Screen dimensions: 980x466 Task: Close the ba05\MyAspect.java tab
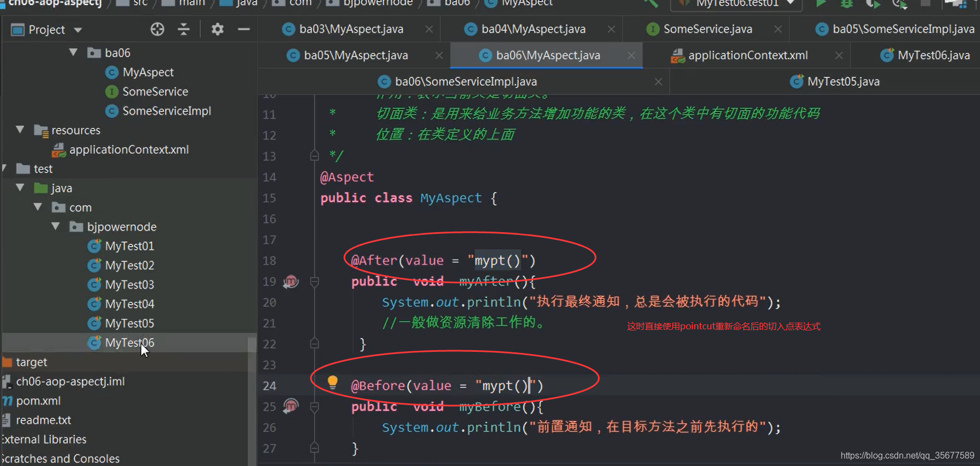[x=439, y=55]
